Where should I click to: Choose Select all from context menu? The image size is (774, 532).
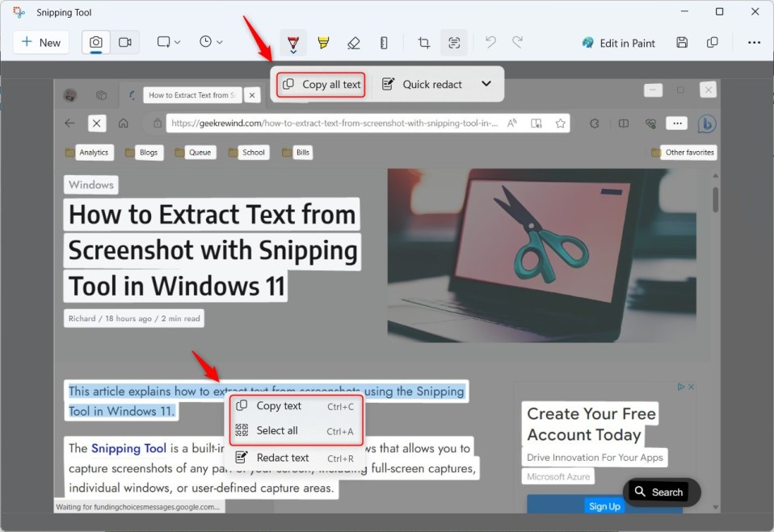click(295, 430)
